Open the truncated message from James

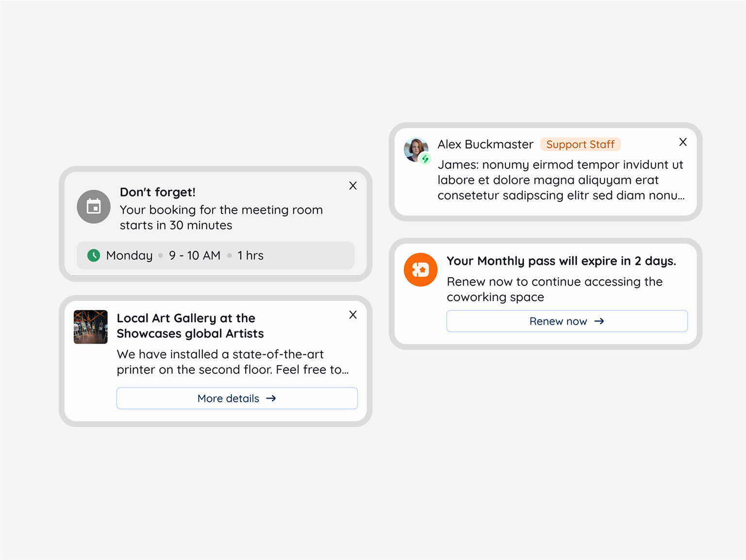click(560, 180)
